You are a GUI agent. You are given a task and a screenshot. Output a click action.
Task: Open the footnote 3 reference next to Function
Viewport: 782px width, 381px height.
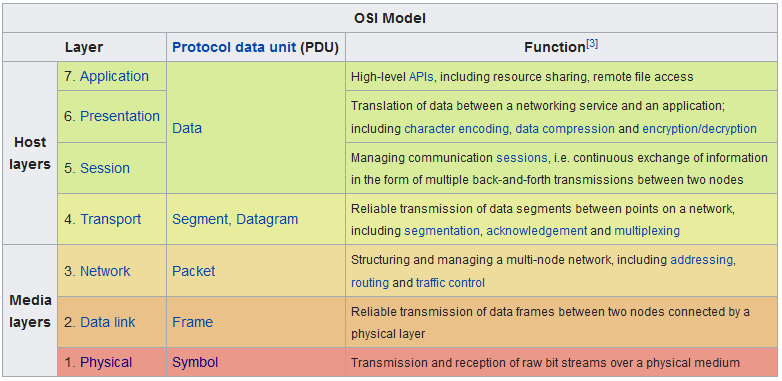(x=592, y=44)
